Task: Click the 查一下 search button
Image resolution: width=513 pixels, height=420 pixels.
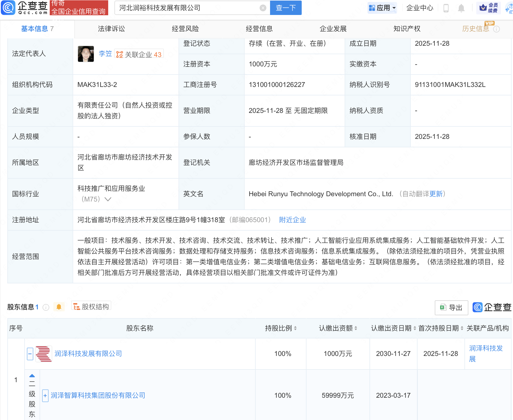Action: coord(286,8)
